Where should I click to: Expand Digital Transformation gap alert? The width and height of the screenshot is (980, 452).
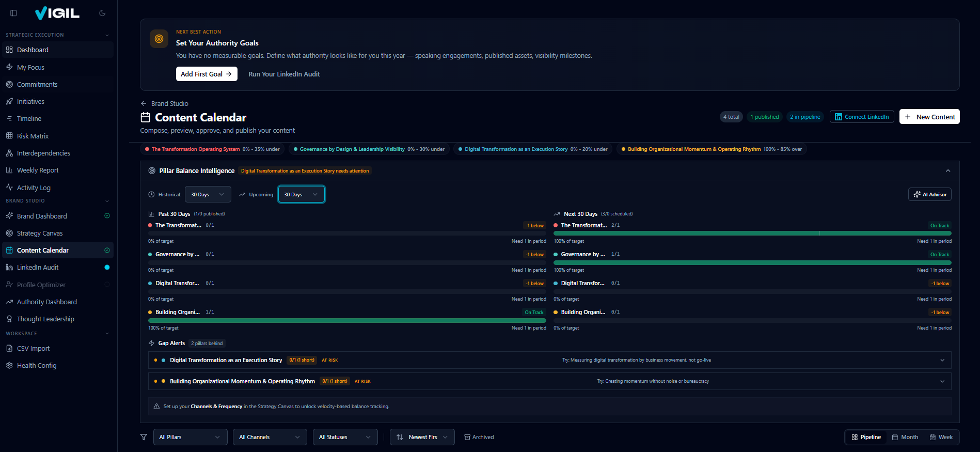click(x=942, y=360)
